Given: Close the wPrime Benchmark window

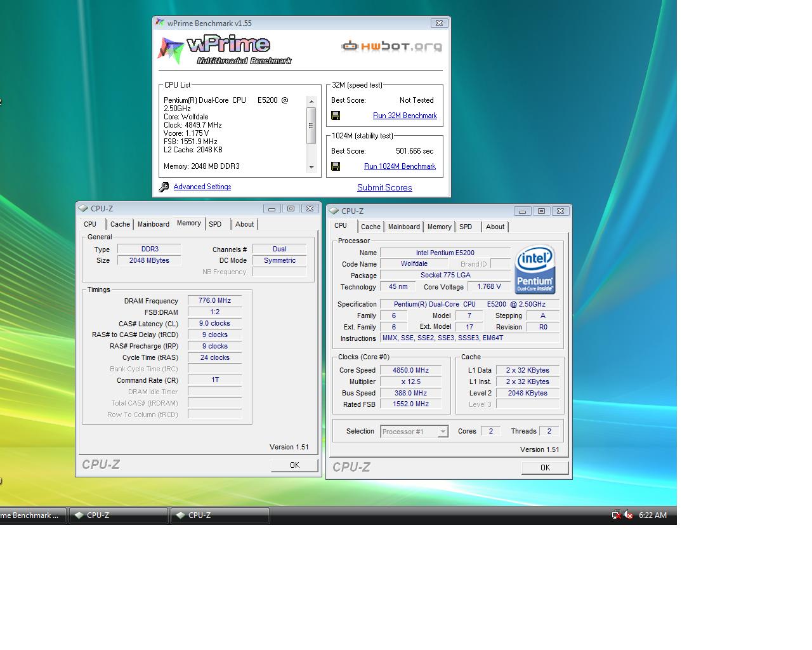Looking at the screenshot, I should click(439, 23).
